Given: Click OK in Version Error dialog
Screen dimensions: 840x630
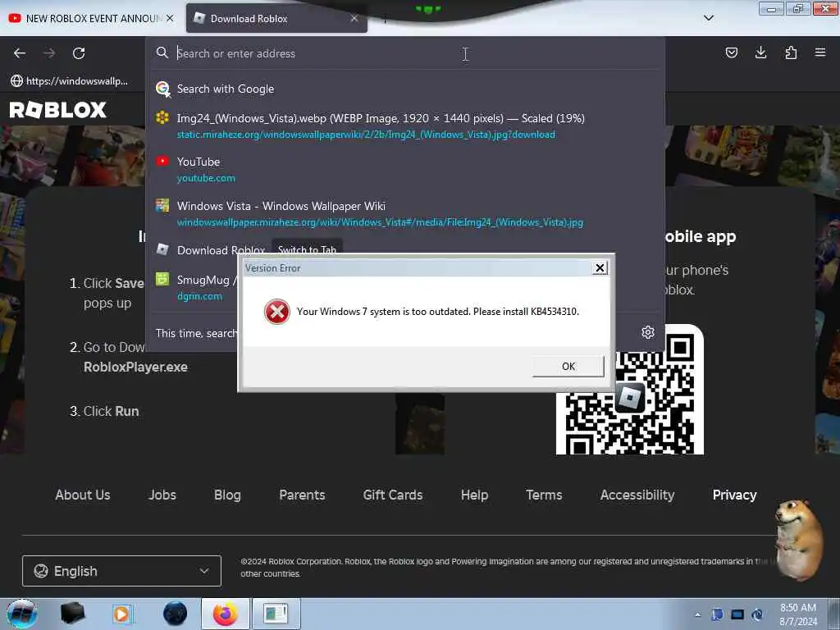Looking at the screenshot, I should 568,366.
